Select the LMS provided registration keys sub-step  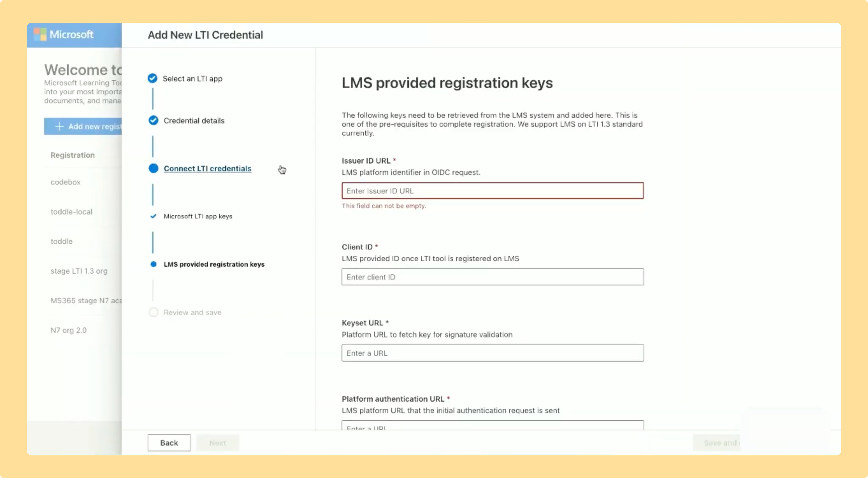coord(214,264)
